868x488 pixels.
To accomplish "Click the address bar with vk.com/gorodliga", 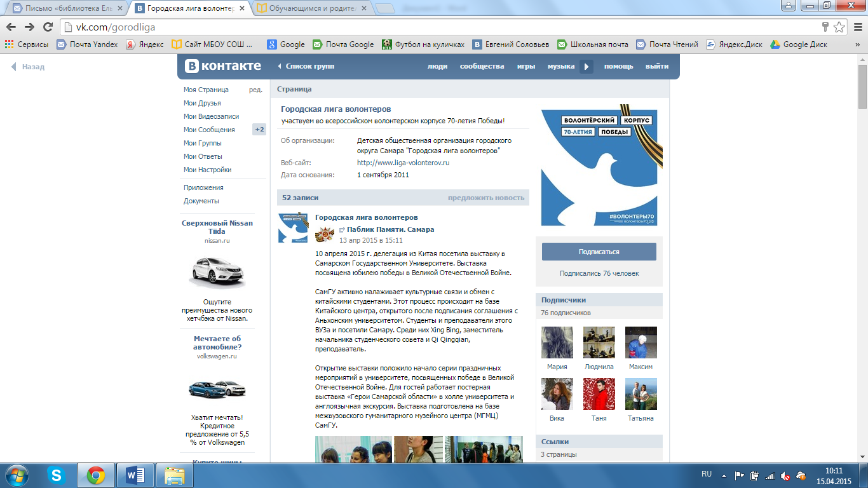I will [x=438, y=27].
